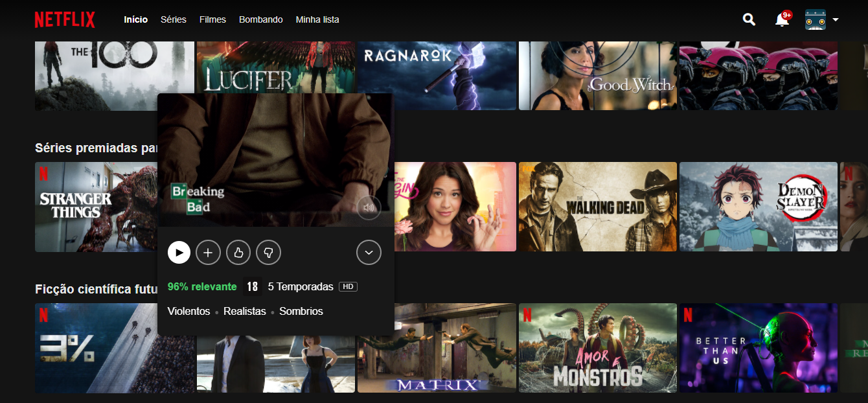This screenshot has height=403, width=868.
Task: Click the Breaking Bad title logo
Action: pos(197,199)
